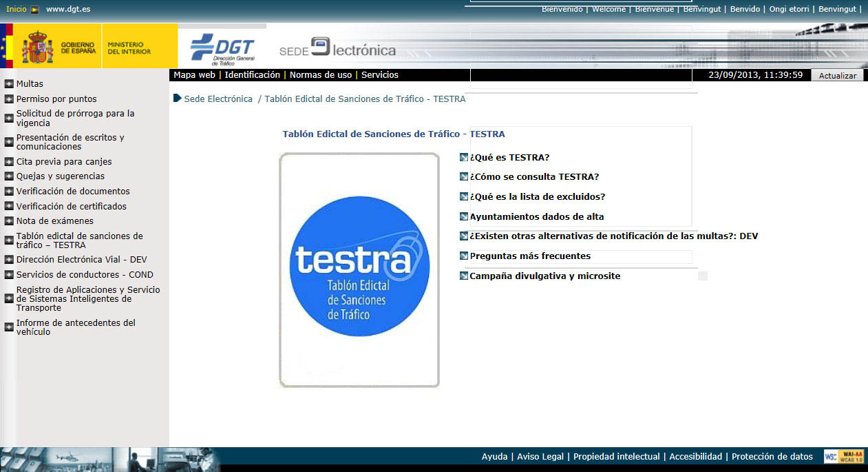Click the plus icon beside Informe de antecedentes
This screenshot has width=868, height=472.
9,327
